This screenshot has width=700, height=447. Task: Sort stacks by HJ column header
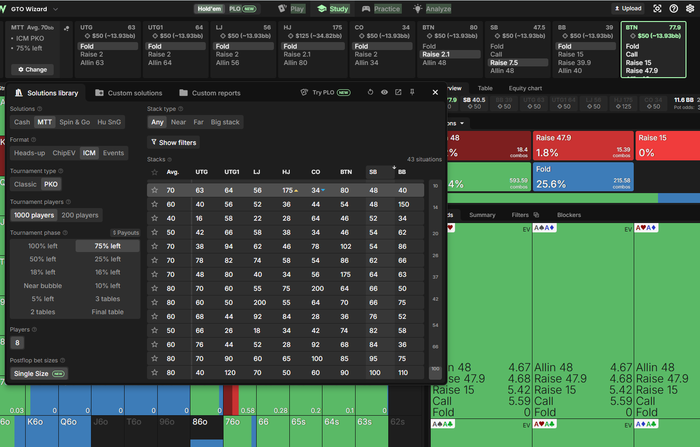[286, 172]
